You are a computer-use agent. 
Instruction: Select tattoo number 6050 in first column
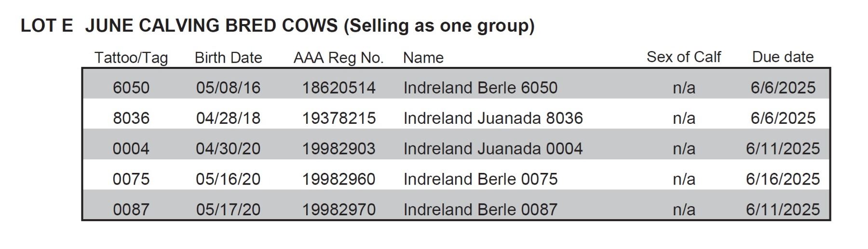pos(131,88)
